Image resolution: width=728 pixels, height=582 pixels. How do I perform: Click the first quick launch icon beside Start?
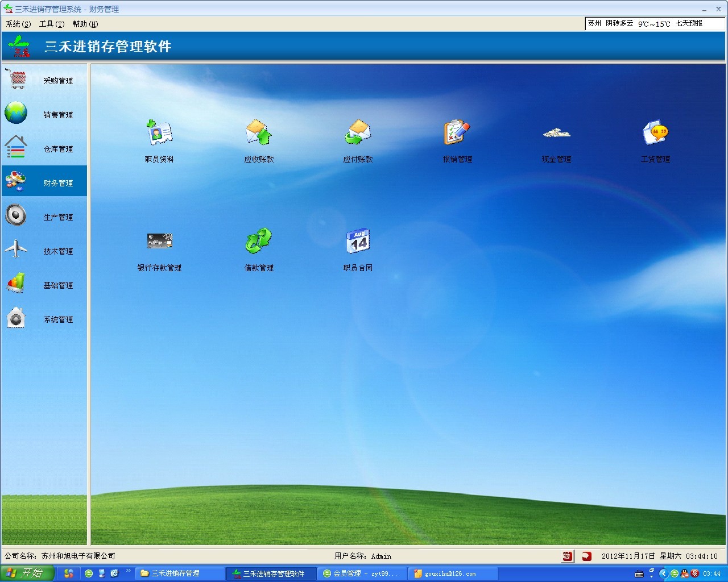click(68, 573)
